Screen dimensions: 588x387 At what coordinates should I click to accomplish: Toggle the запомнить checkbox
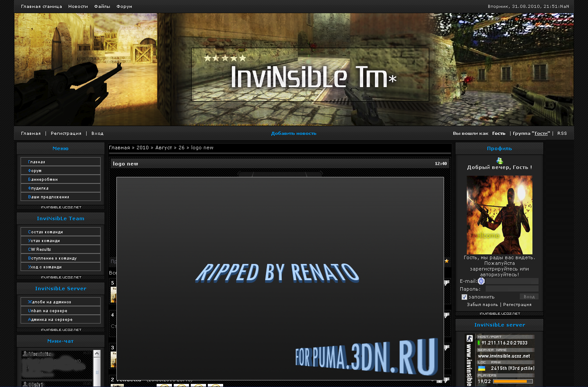pos(464,297)
